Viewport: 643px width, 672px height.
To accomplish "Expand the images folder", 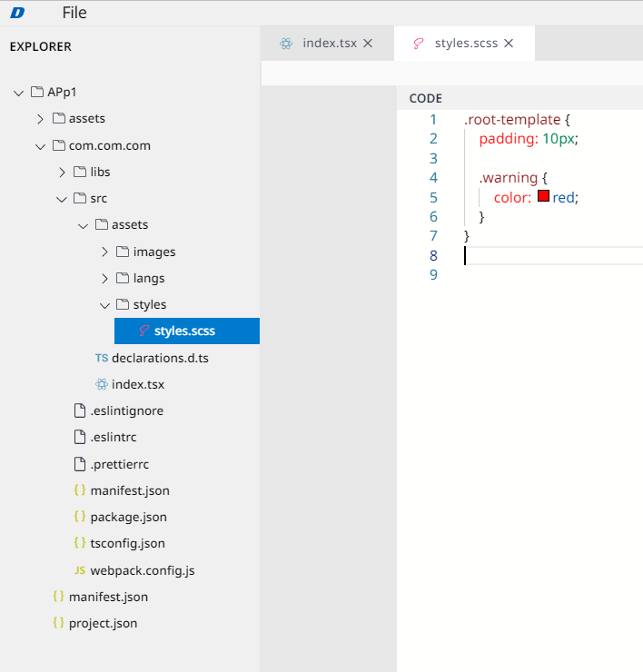I will (x=104, y=252).
